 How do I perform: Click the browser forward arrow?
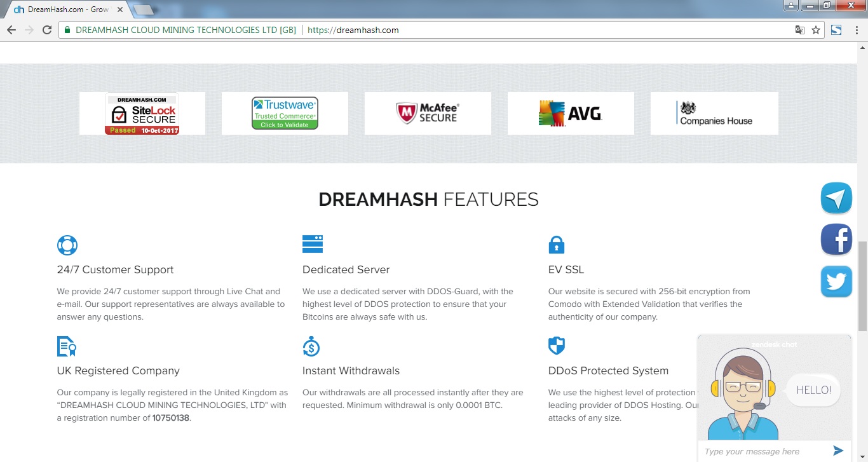(x=29, y=30)
